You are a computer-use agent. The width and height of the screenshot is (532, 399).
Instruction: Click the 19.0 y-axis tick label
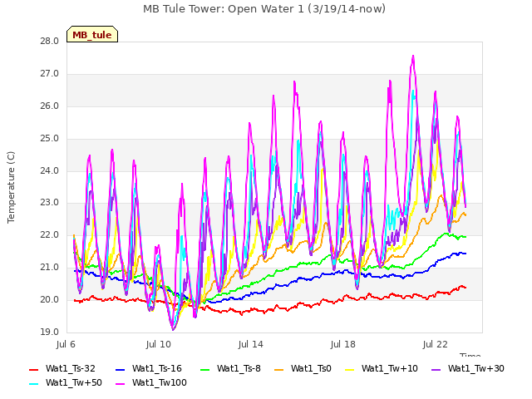coord(49,332)
